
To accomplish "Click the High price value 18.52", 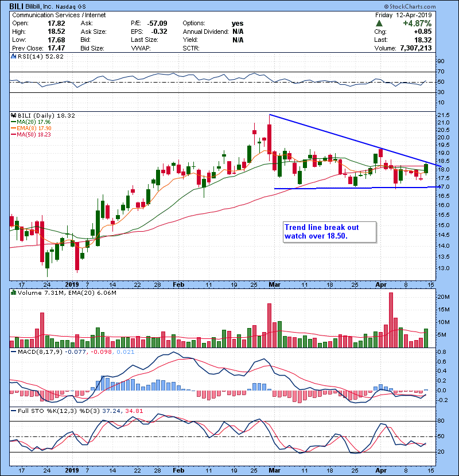I will point(56,32).
